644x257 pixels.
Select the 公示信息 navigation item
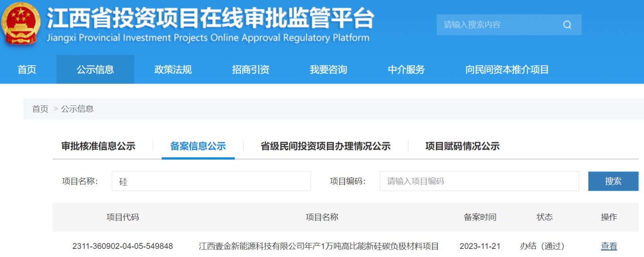[95, 70]
